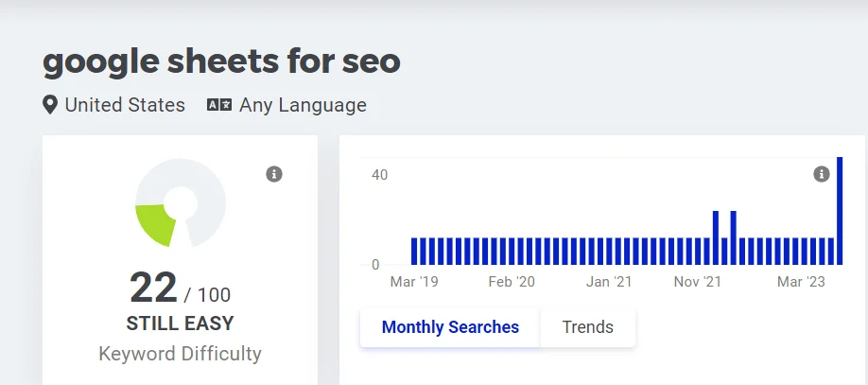Viewport: 868px width, 385px height.
Task: Click the keyword difficulty donut chart
Action: (x=180, y=202)
